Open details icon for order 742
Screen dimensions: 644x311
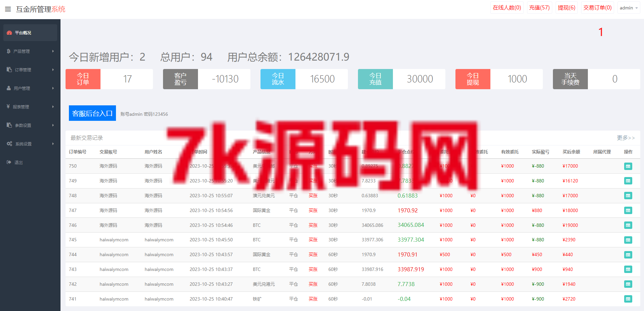tap(628, 284)
